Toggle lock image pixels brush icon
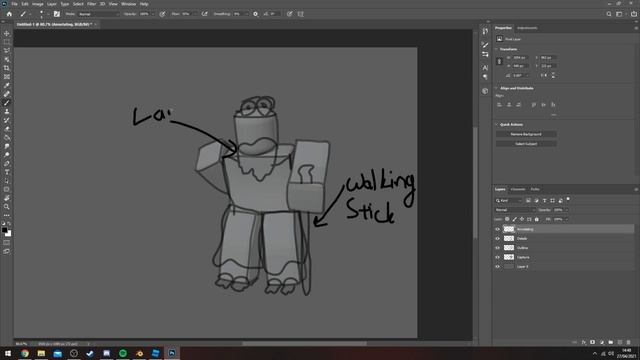The image size is (640, 360). click(515, 219)
